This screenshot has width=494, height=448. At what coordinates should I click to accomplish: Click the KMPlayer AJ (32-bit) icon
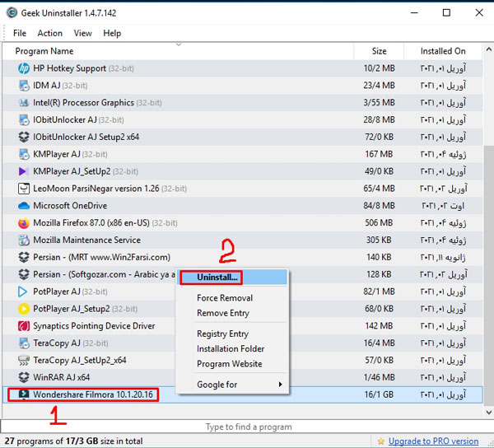click(x=24, y=154)
